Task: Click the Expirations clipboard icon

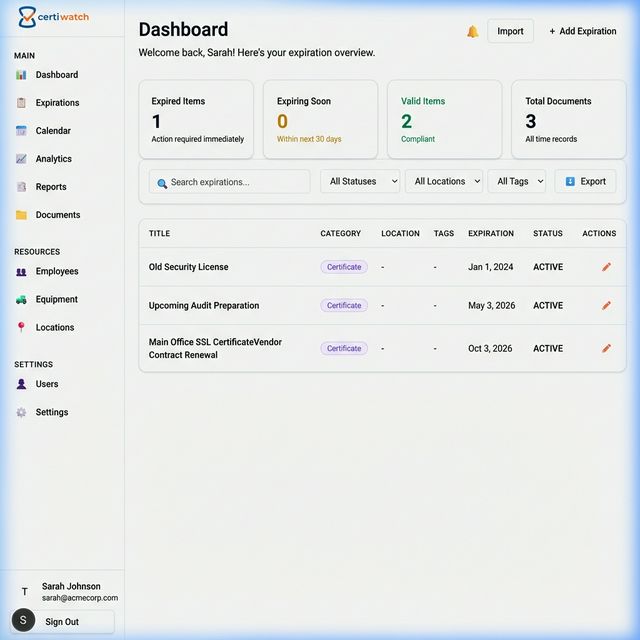Action: pyautogui.click(x=21, y=102)
